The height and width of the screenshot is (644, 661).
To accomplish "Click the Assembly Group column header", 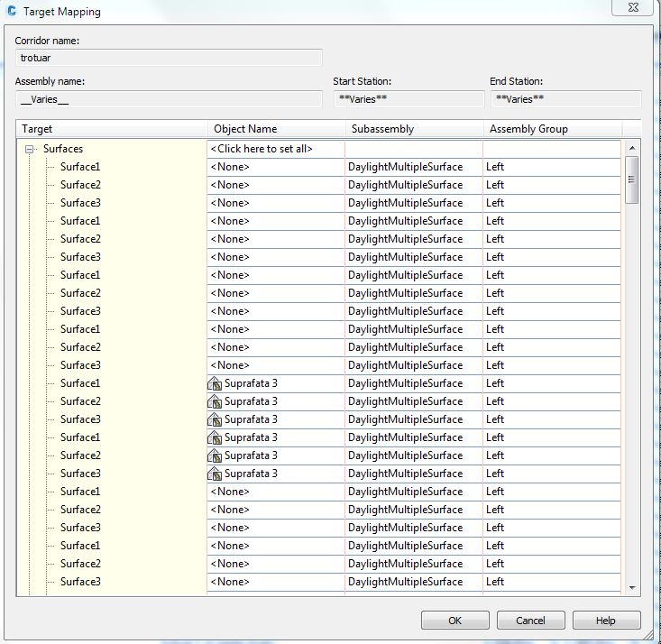I will [x=553, y=129].
